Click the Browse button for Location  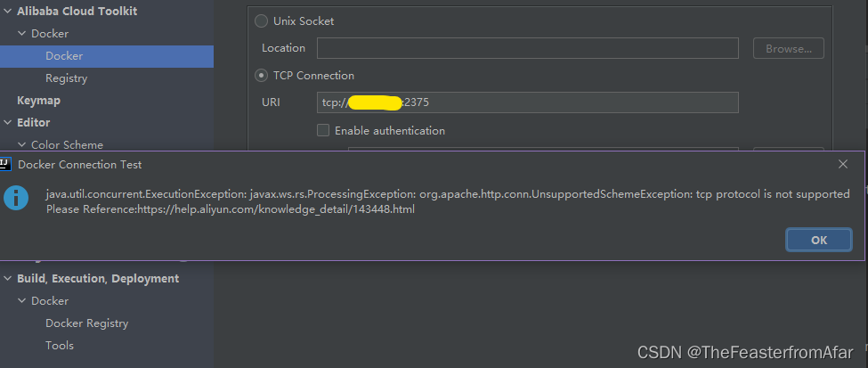[788, 48]
